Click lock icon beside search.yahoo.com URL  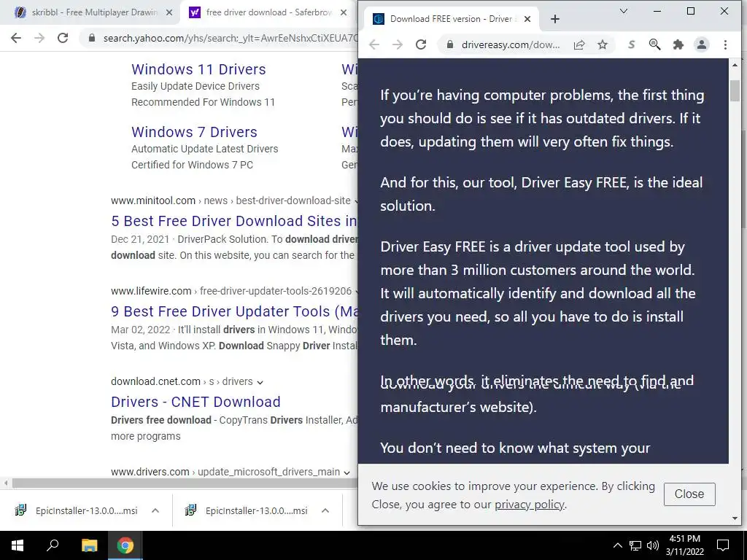pyautogui.click(x=92, y=38)
